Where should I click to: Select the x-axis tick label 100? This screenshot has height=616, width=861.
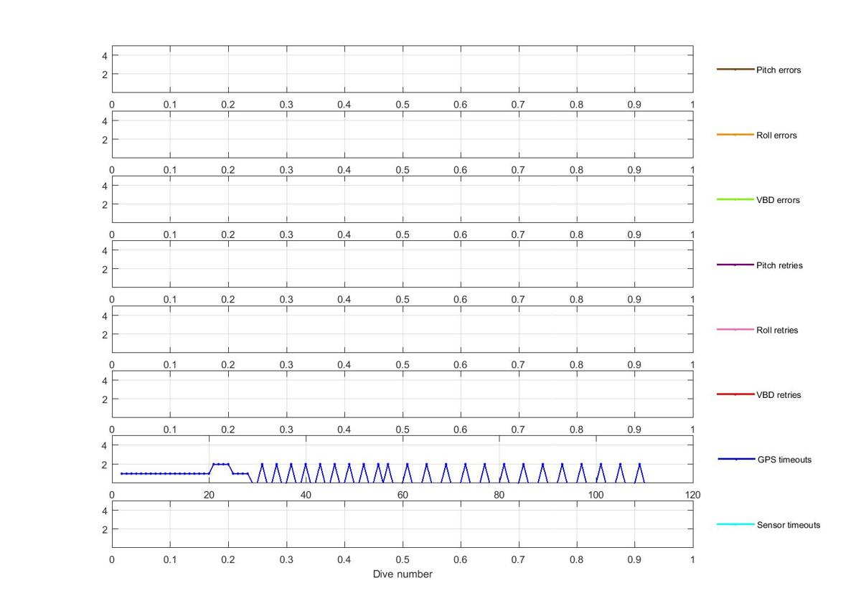[596, 495]
